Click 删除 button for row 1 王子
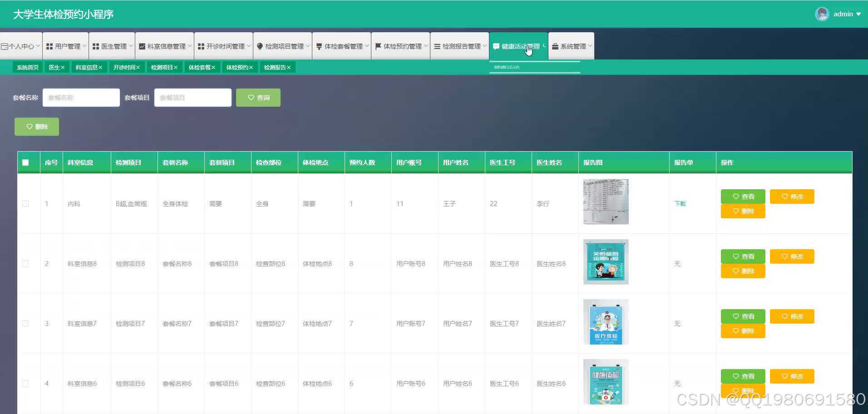The height and width of the screenshot is (414, 868). 743,211
